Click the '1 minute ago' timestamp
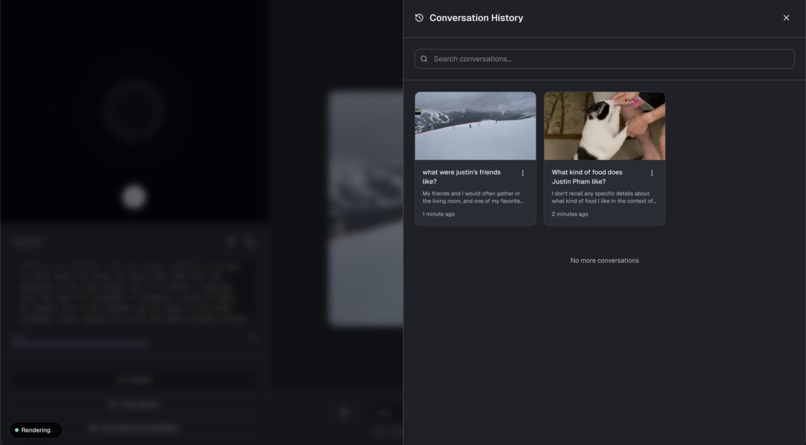This screenshot has width=806, height=445. tap(438, 214)
